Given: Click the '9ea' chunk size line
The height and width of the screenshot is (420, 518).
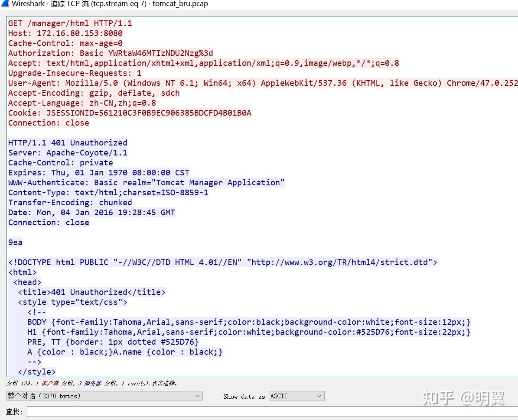Looking at the screenshot, I should pos(15,242).
